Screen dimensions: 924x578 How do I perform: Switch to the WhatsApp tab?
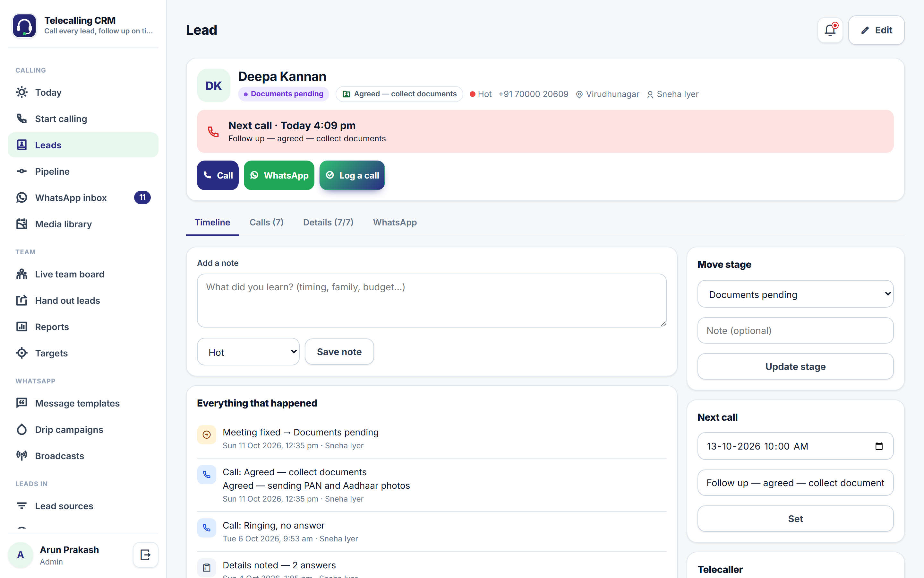pos(395,223)
